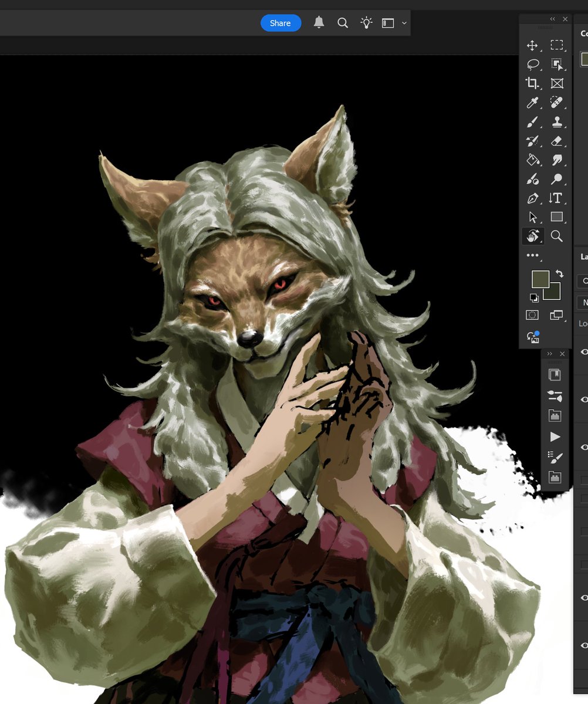Open the Brushes list panel icon

coord(555,457)
